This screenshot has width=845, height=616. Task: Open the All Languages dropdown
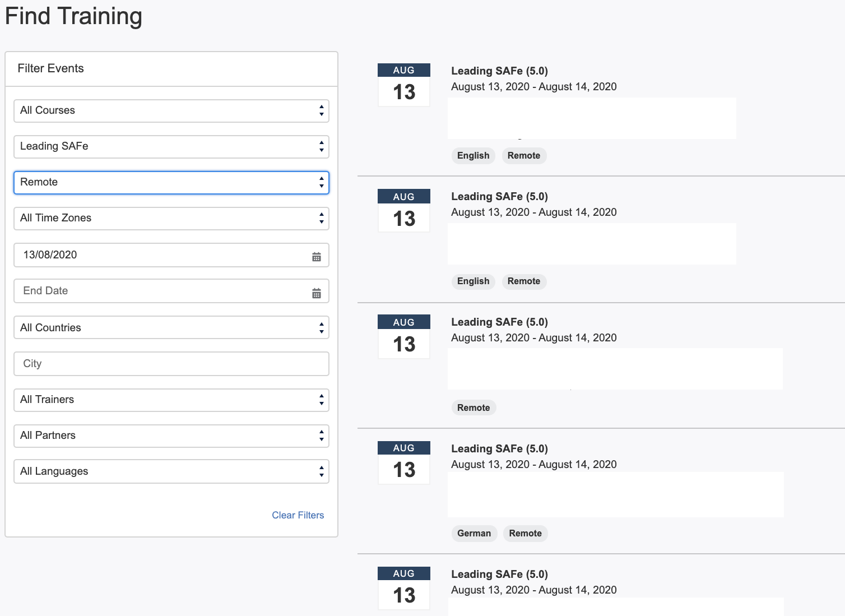(x=171, y=472)
